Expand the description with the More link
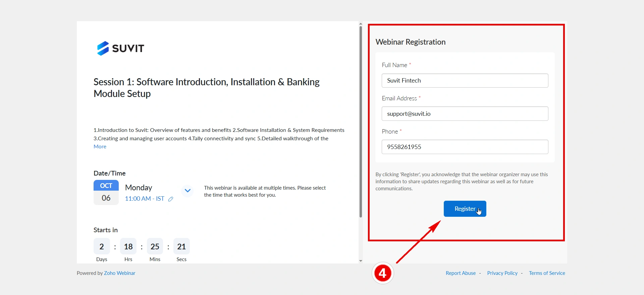 [x=100, y=147]
